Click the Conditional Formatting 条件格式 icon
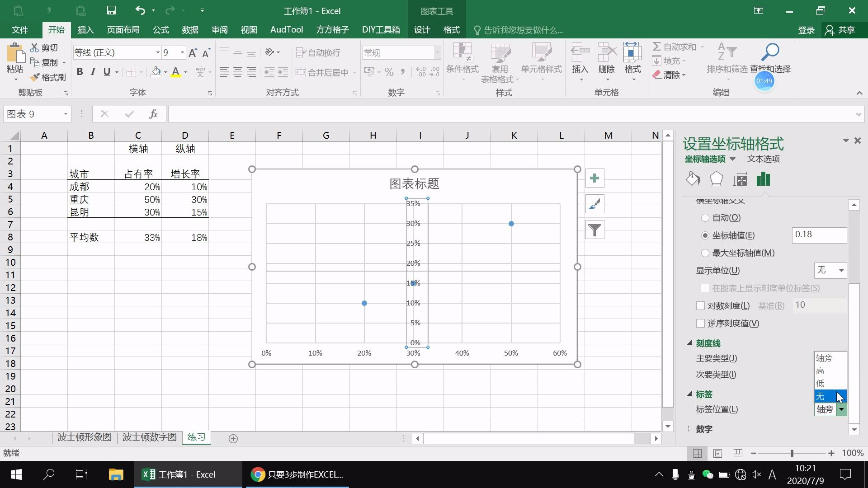Image resolution: width=868 pixels, height=488 pixels. click(x=462, y=53)
